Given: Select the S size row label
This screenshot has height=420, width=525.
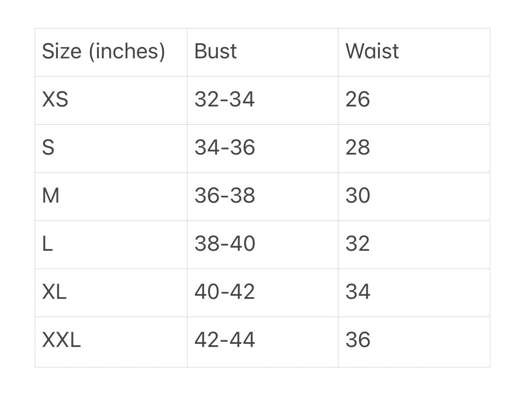Looking at the screenshot, I should [x=48, y=147].
